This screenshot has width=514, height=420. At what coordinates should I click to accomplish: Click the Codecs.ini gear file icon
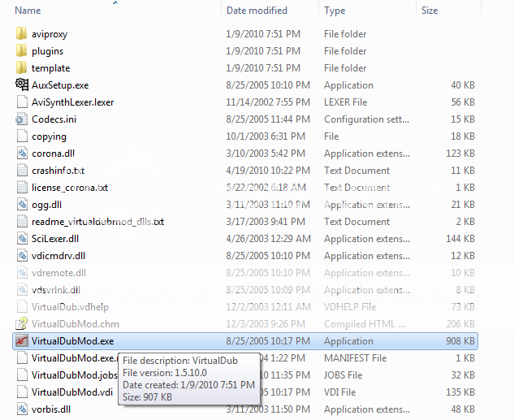[x=22, y=119]
